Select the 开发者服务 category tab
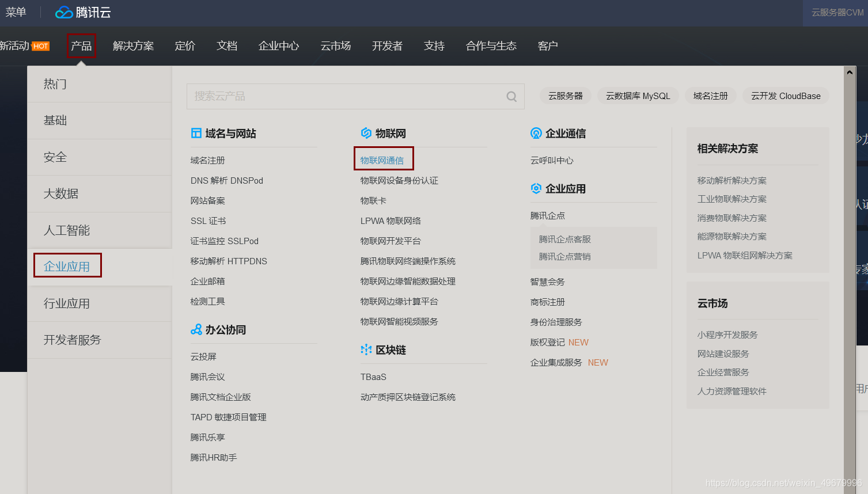The image size is (868, 494). click(100, 340)
